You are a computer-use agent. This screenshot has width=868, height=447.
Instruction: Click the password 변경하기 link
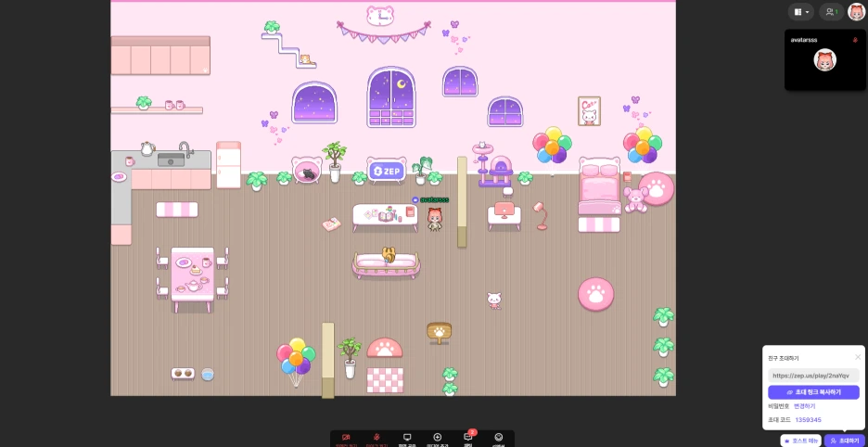804,406
